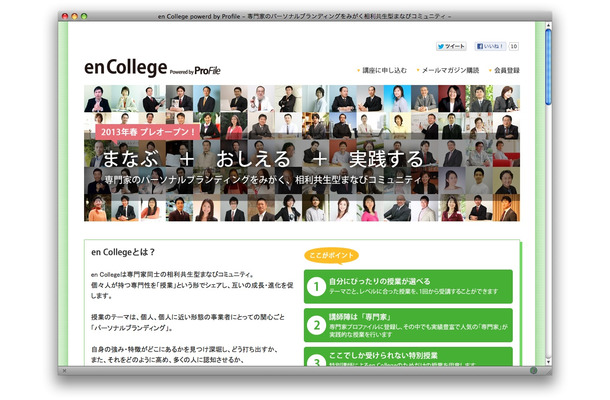Open the 会員登録 link
610x400 pixels.
pyautogui.click(x=507, y=70)
